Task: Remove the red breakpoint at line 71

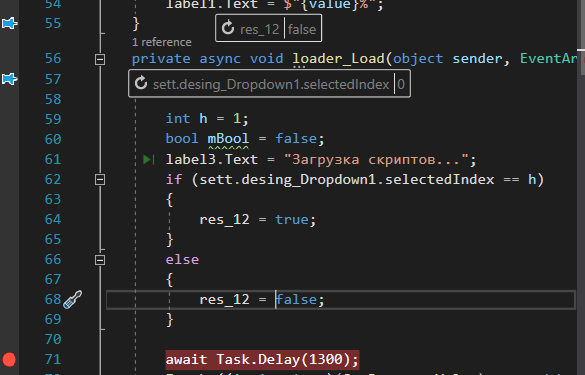Action: coord(9,359)
